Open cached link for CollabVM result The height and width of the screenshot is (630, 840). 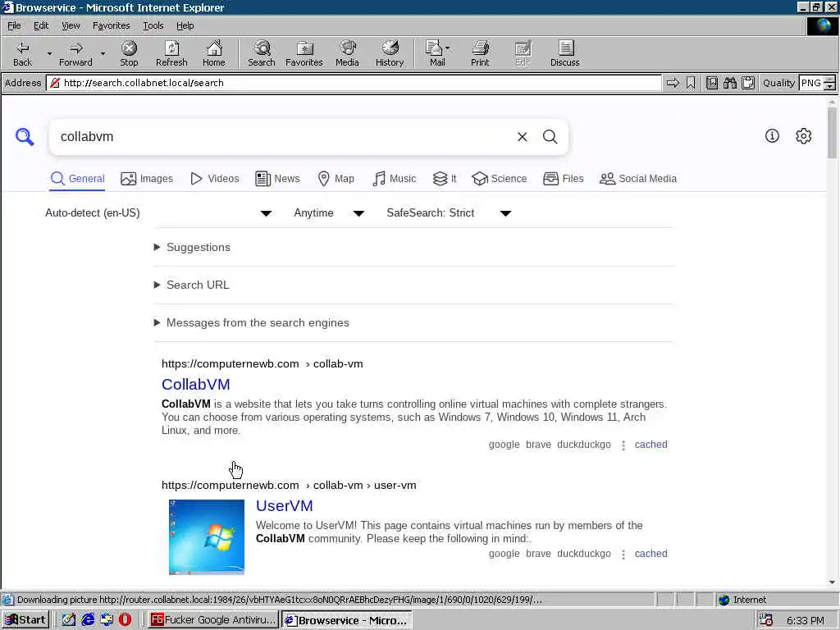pos(651,444)
